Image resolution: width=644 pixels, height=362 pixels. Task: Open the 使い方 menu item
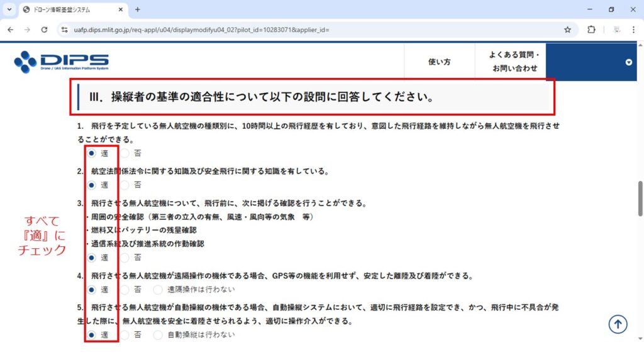click(x=439, y=62)
